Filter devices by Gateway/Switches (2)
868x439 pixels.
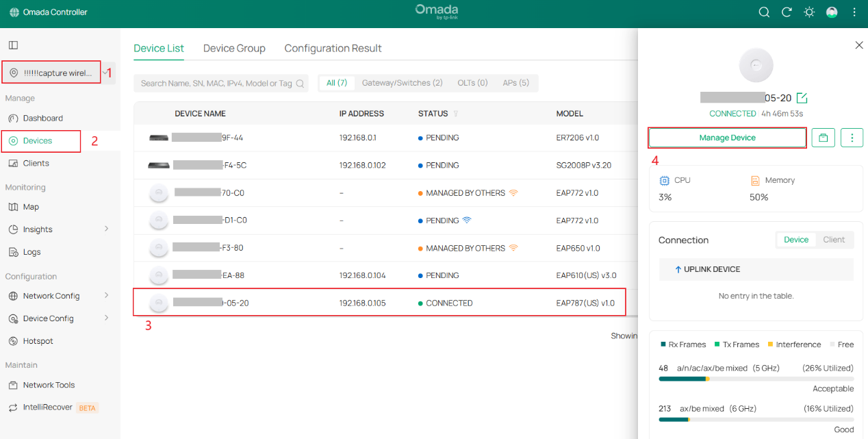pos(403,83)
